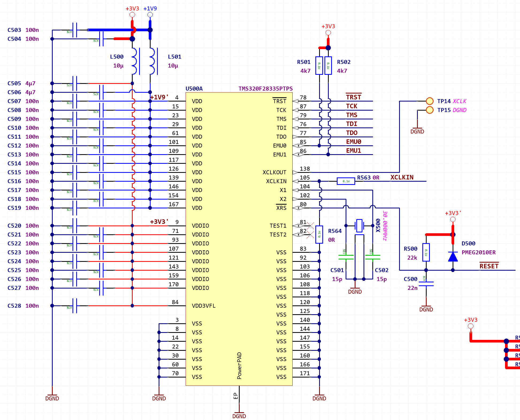This screenshot has height=420, width=520.
Task: Click the VDD3VFL pin name
Action: [204, 306]
